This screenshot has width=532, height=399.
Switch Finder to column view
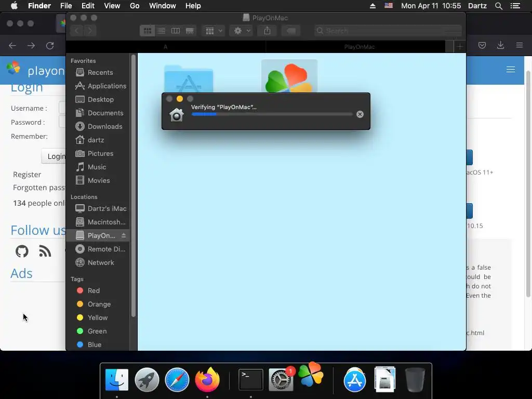point(176,31)
